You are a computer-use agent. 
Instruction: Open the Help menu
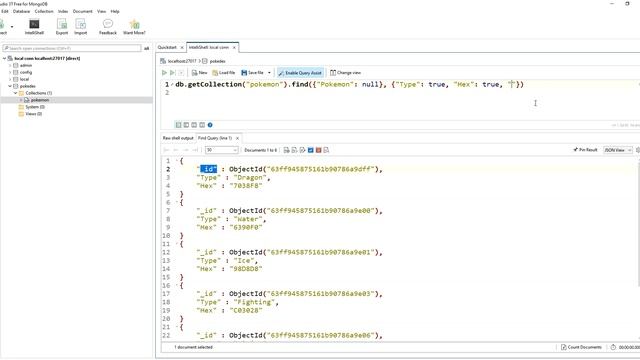coord(115,11)
